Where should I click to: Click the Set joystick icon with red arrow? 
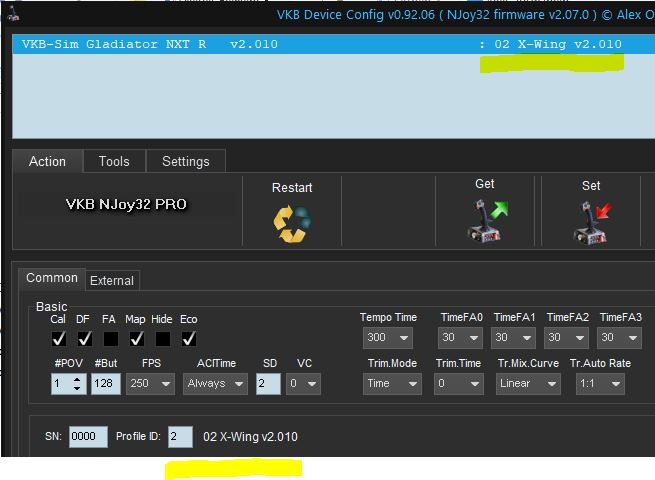click(x=592, y=223)
